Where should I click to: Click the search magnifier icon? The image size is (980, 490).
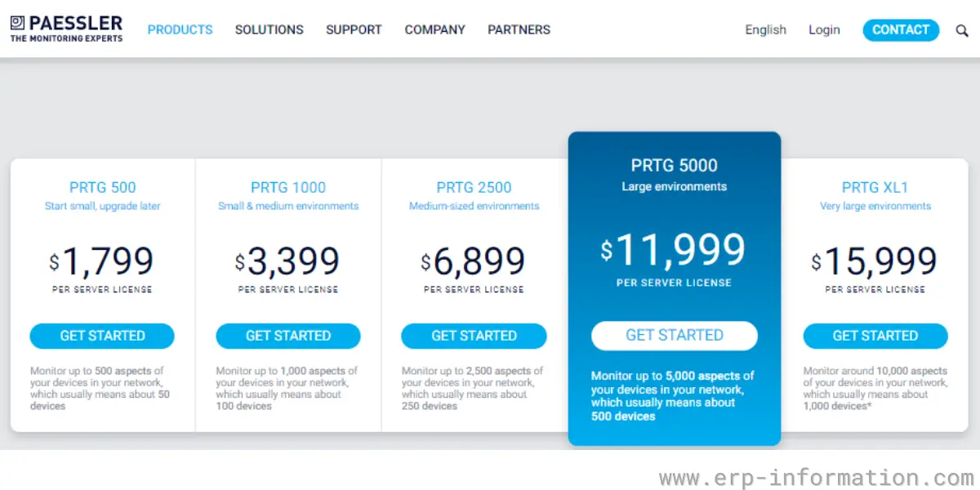pos(962,30)
